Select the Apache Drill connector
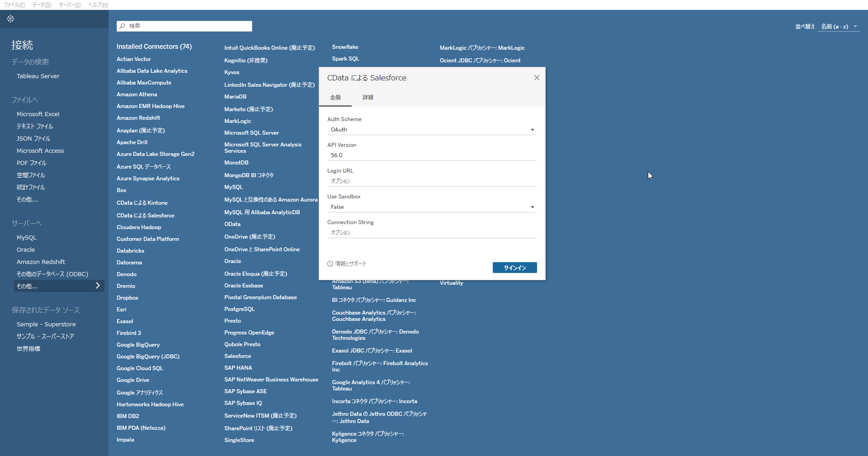 [132, 142]
